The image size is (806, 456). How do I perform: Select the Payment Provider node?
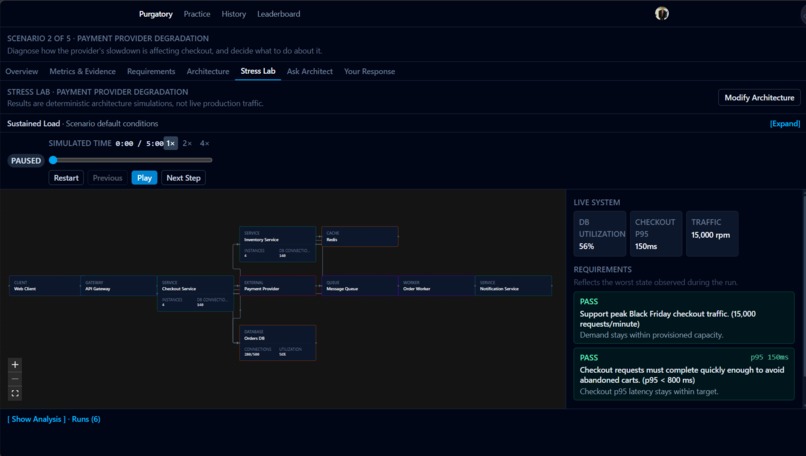pyautogui.click(x=278, y=286)
